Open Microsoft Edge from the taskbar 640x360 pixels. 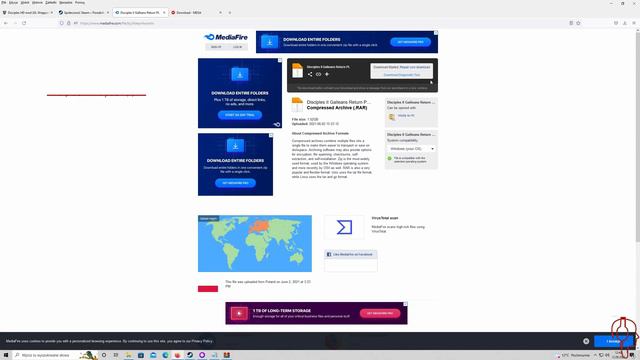[165, 355]
